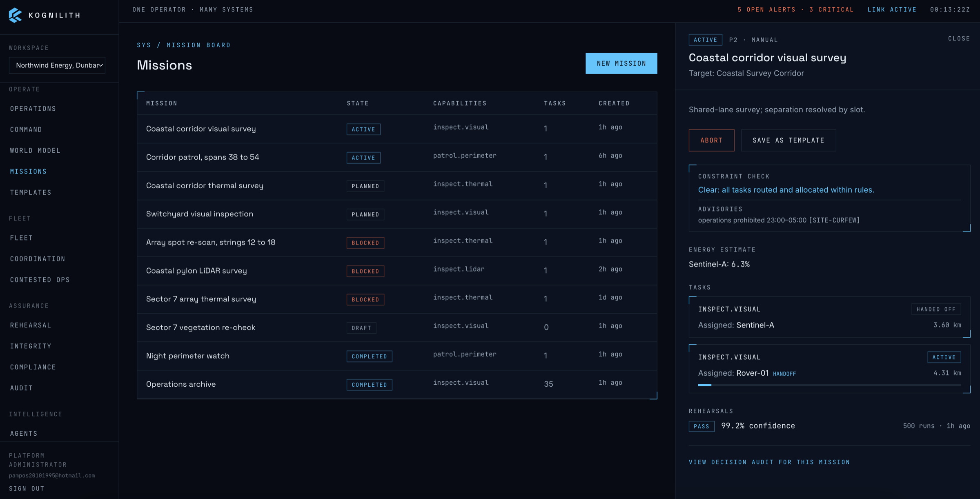Click the 35 tasks count for Operations archive

548,384
